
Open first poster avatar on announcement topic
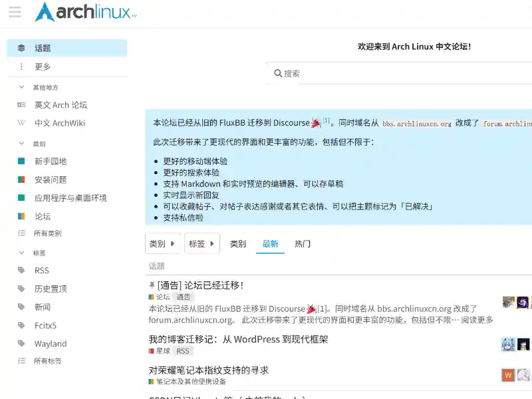pyautogui.click(x=508, y=302)
